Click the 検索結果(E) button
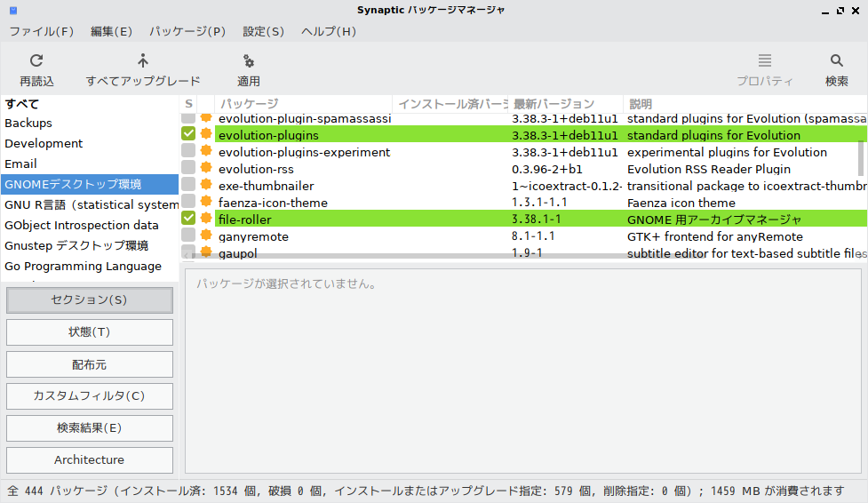This screenshot has width=868, height=503. (x=90, y=428)
